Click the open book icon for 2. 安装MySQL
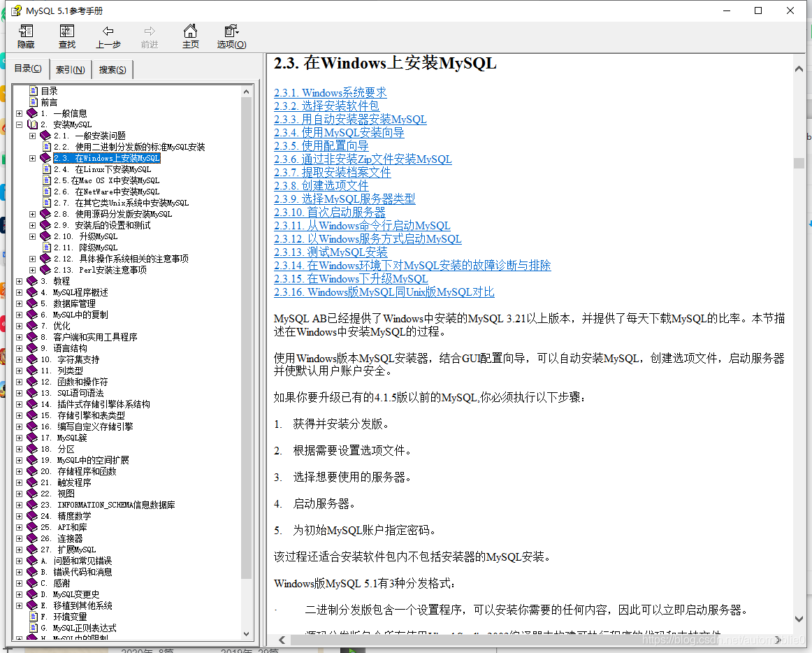The width and height of the screenshot is (812, 653). (32, 124)
